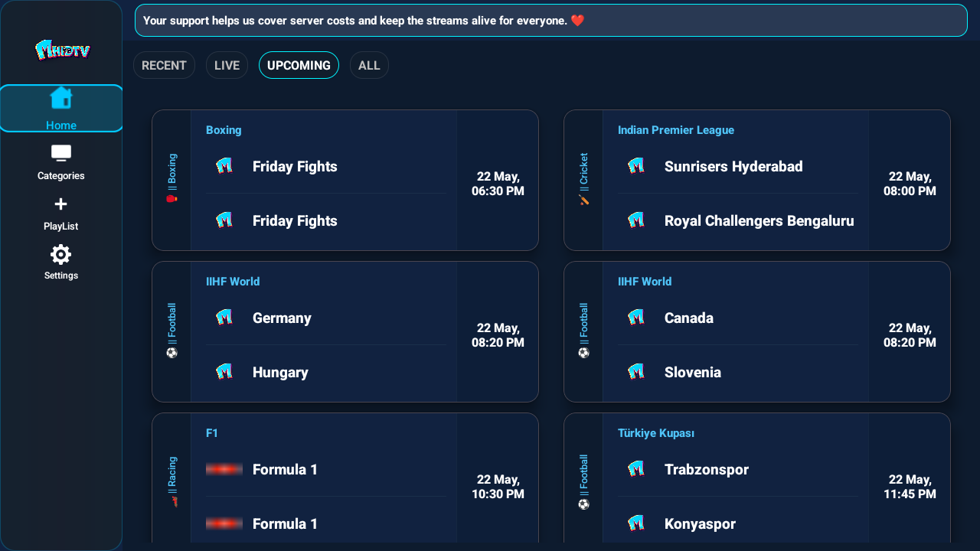Select the Germany team name

pyautogui.click(x=282, y=318)
